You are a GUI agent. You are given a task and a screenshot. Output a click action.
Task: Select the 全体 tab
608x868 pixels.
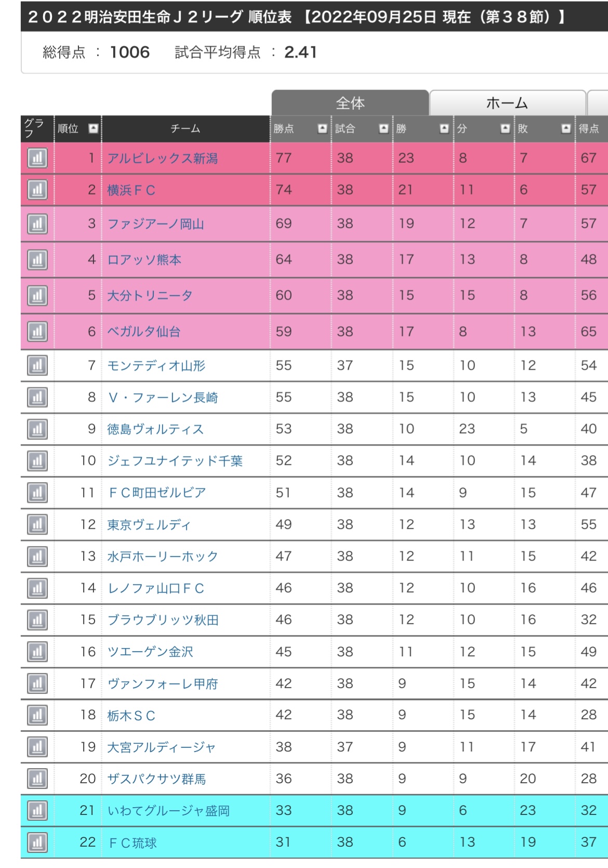(350, 103)
